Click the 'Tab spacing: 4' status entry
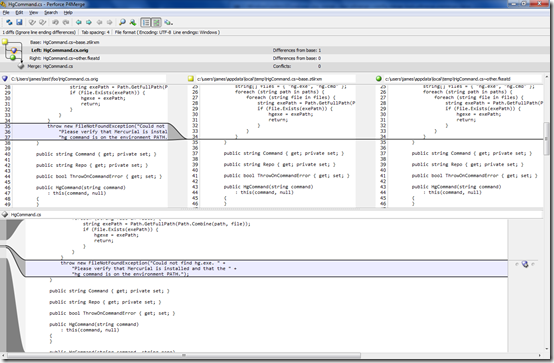554x363 pixels. [95, 32]
